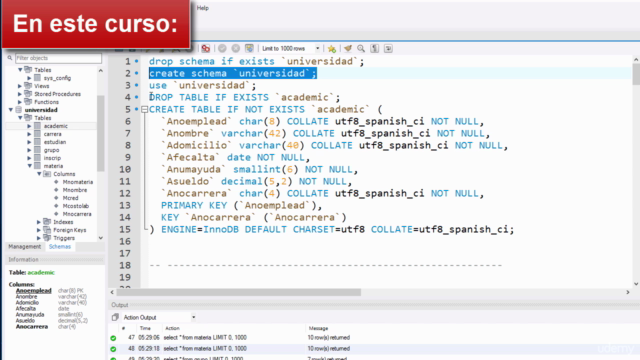Screen dimensions: 640x360
Task: Click the universidad database icon
Action: point(18,110)
